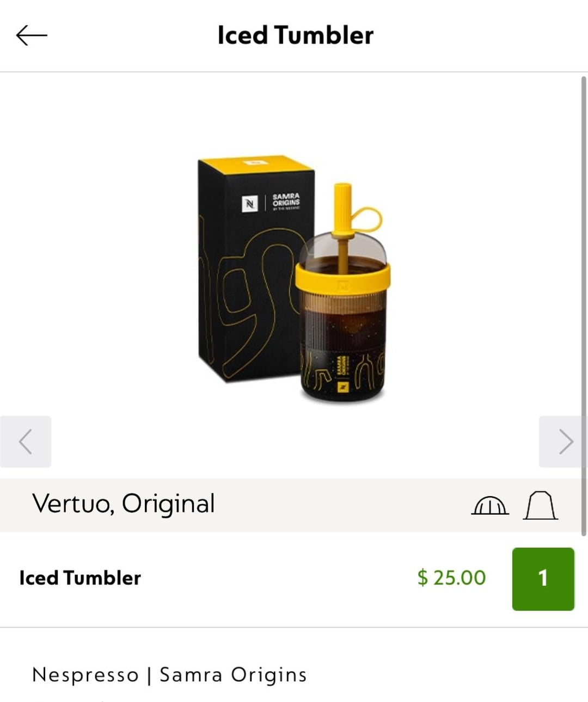Show the previous product image

pyautogui.click(x=26, y=441)
